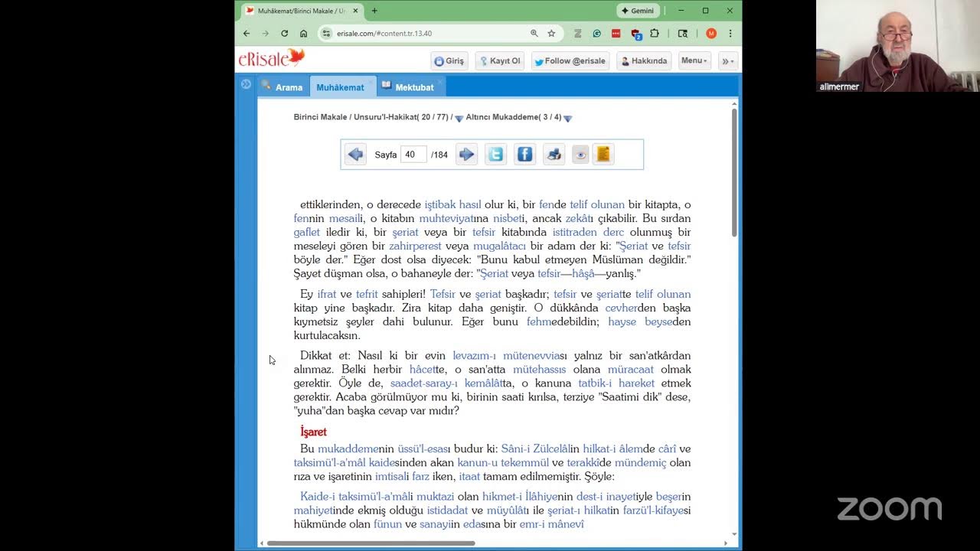Click the Kayıt Ol register button
Image resolution: width=980 pixels, height=551 pixels.
click(x=498, y=61)
